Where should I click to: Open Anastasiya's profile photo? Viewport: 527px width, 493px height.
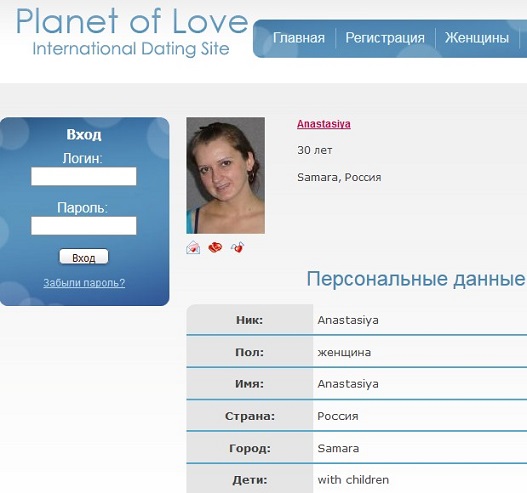226,175
